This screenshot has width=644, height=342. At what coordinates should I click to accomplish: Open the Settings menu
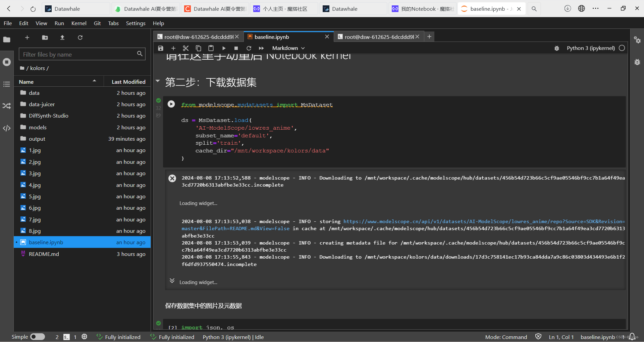[x=136, y=23]
